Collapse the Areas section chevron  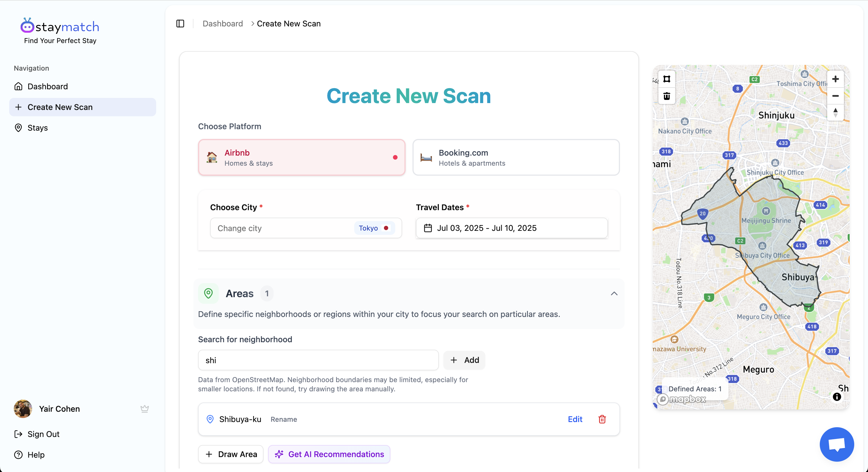click(x=614, y=294)
